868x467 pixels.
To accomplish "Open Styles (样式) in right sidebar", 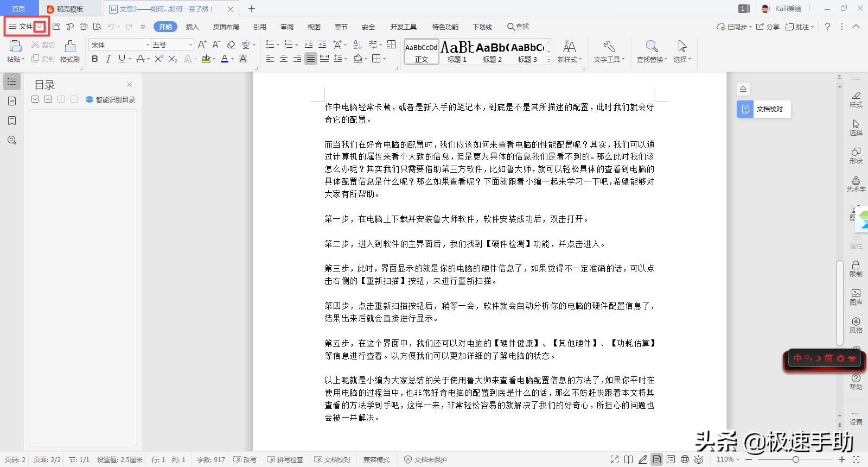I will pyautogui.click(x=856, y=99).
